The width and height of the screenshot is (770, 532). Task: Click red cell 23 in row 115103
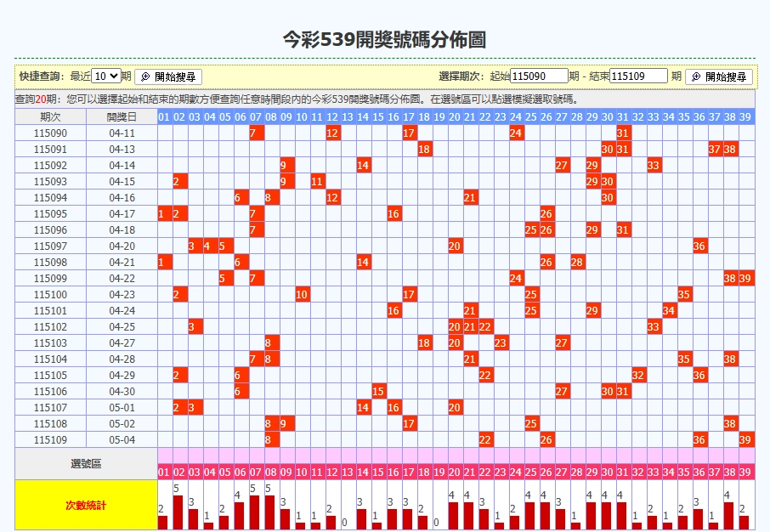click(501, 342)
